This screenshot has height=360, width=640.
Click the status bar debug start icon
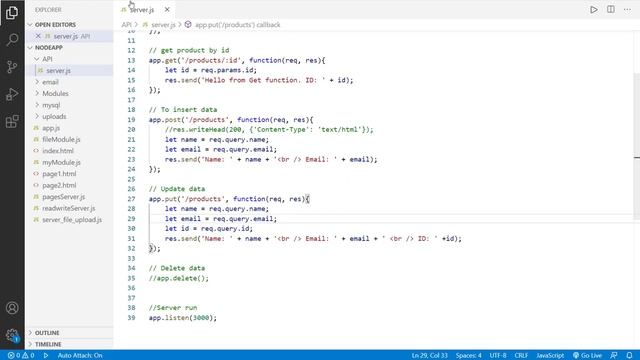coord(46,356)
